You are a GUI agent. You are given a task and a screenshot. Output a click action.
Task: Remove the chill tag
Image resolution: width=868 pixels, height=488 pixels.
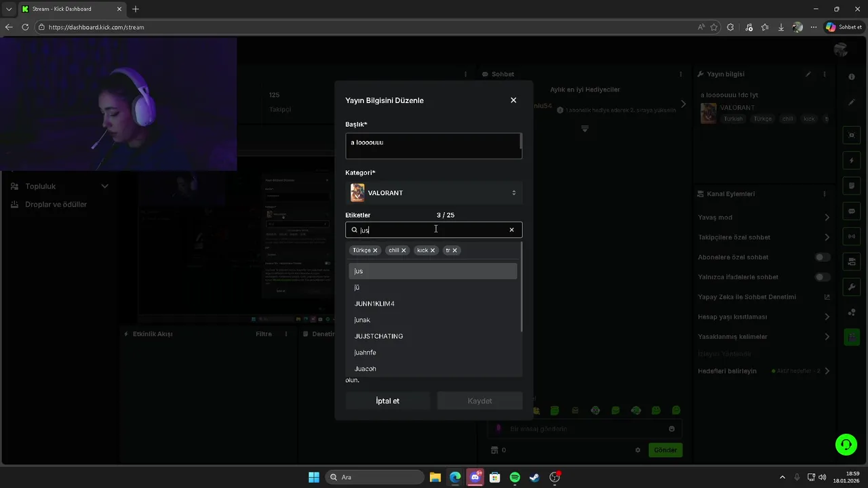click(x=403, y=250)
